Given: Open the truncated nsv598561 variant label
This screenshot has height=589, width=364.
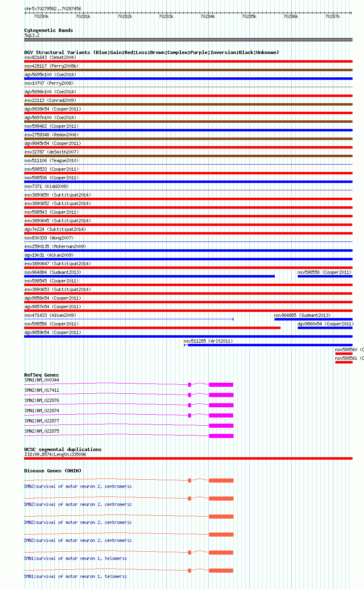Looking at the screenshot, I should 349,358.
